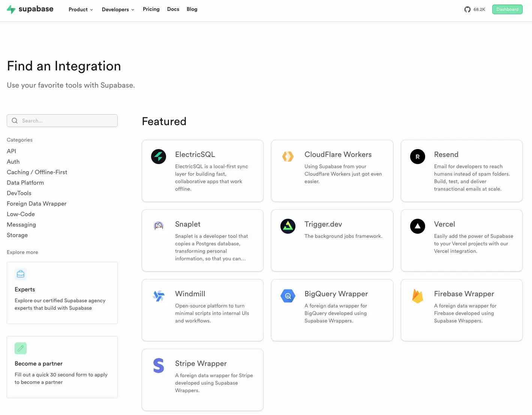Click the ElectricSQL integration logo
This screenshot has height=415, width=532.
pos(159,157)
